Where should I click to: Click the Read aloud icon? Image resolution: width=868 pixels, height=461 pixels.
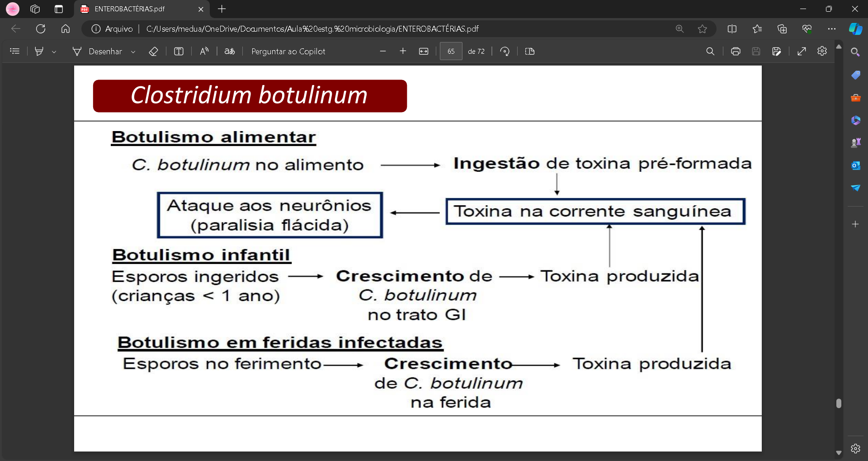pos(204,52)
